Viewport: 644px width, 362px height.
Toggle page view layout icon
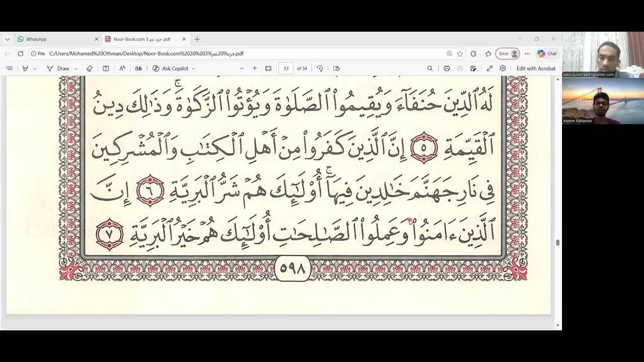click(x=106, y=68)
